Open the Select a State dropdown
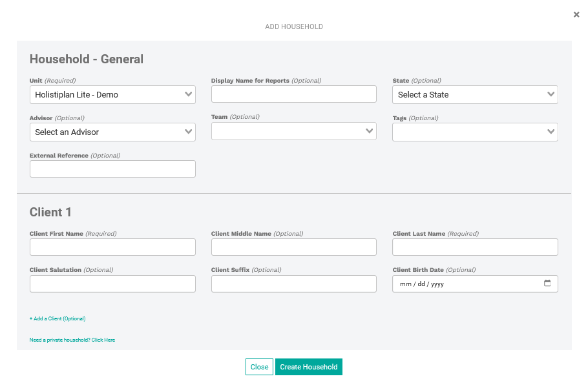The width and height of the screenshot is (588, 383). pos(475,95)
